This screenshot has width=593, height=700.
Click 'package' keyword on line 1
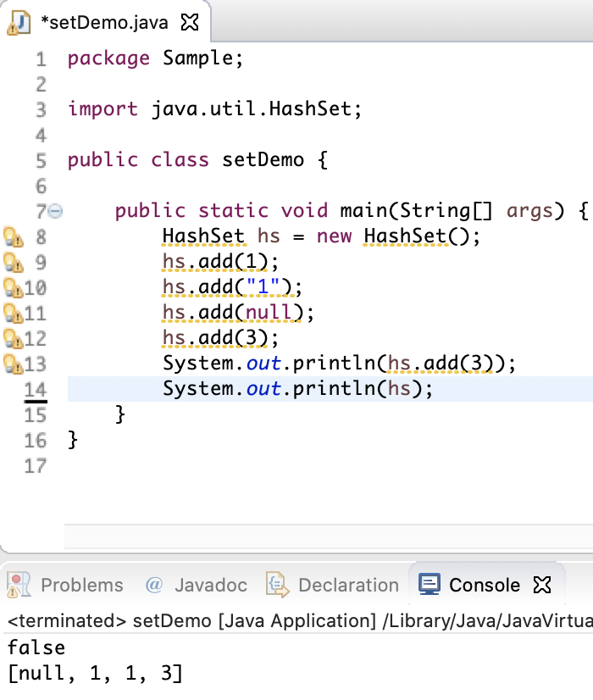click(x=108, y=59)
